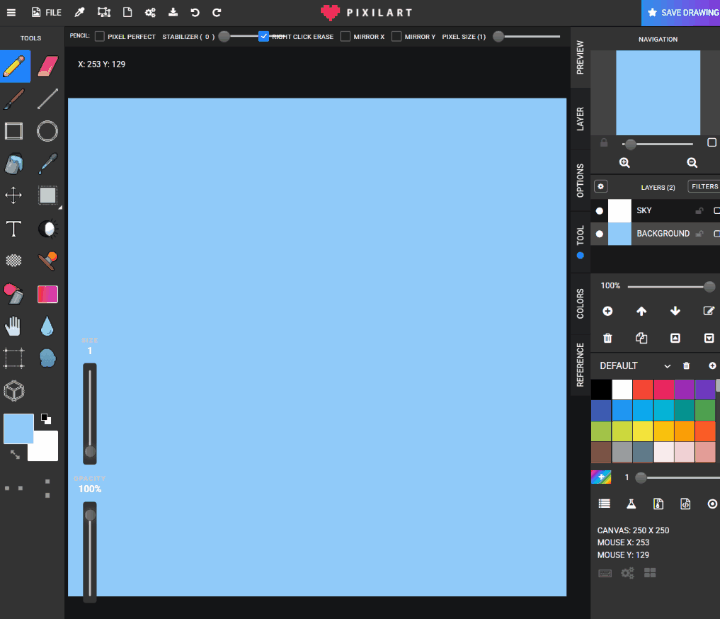Click layer settings gear beside Layers (2)

601,186
